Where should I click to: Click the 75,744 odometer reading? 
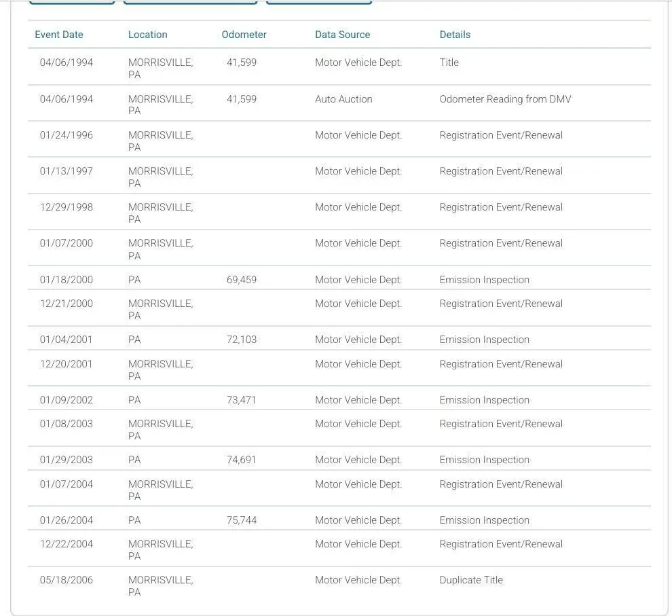click(x=242, y=520)
